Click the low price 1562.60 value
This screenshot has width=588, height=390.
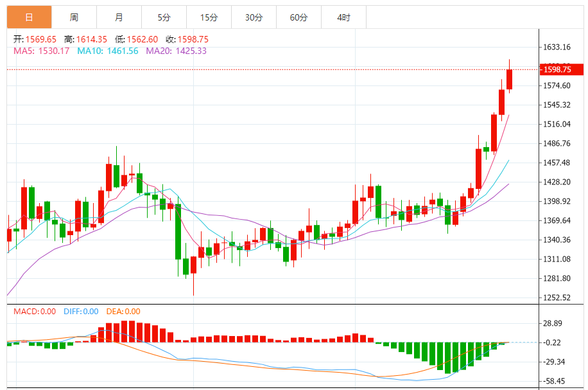(143, 39)
